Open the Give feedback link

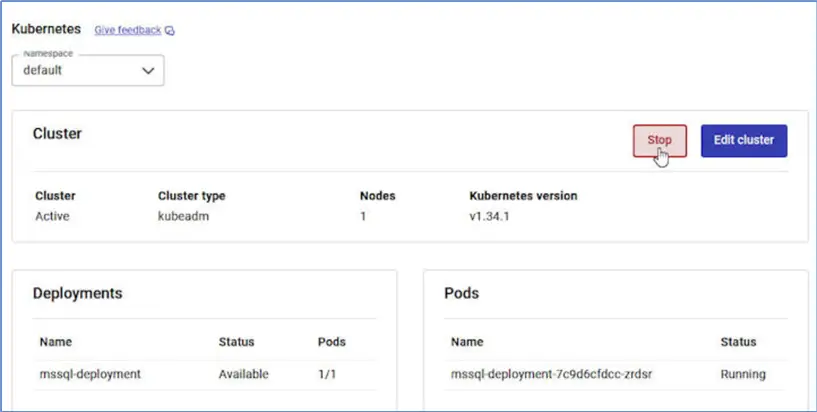tap(128, 30)
